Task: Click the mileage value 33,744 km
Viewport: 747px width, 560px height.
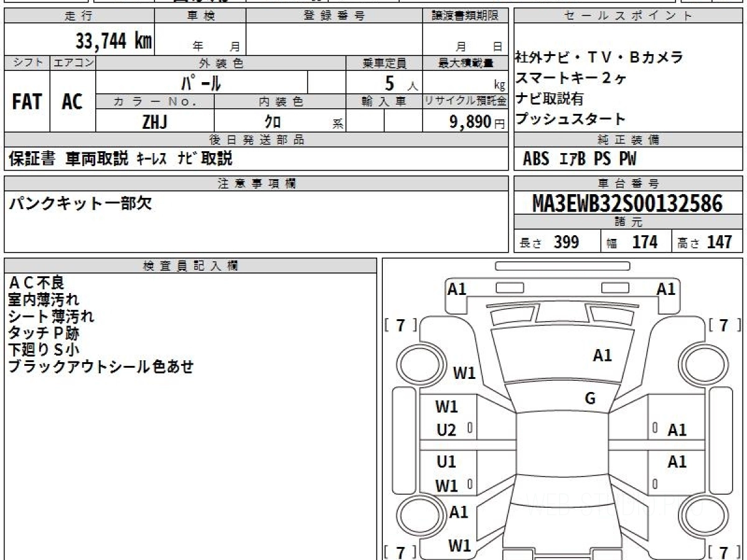Action: [x=114, y=41]
